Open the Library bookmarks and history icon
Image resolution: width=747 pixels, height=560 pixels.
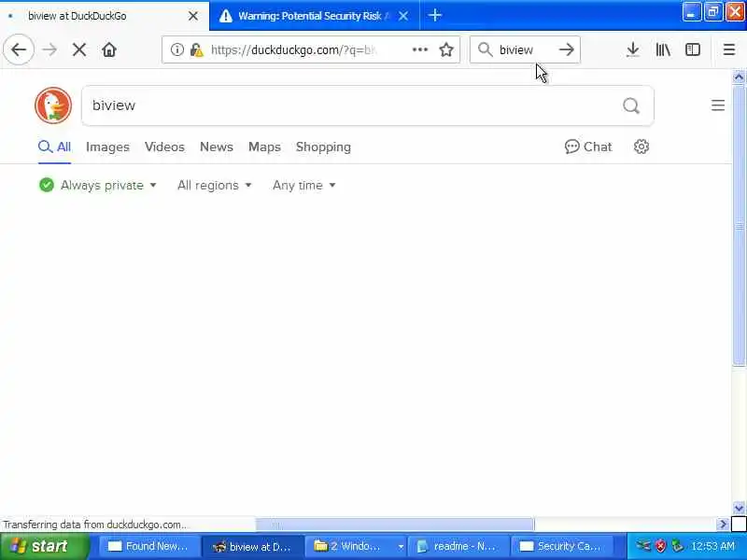(663, 49)
